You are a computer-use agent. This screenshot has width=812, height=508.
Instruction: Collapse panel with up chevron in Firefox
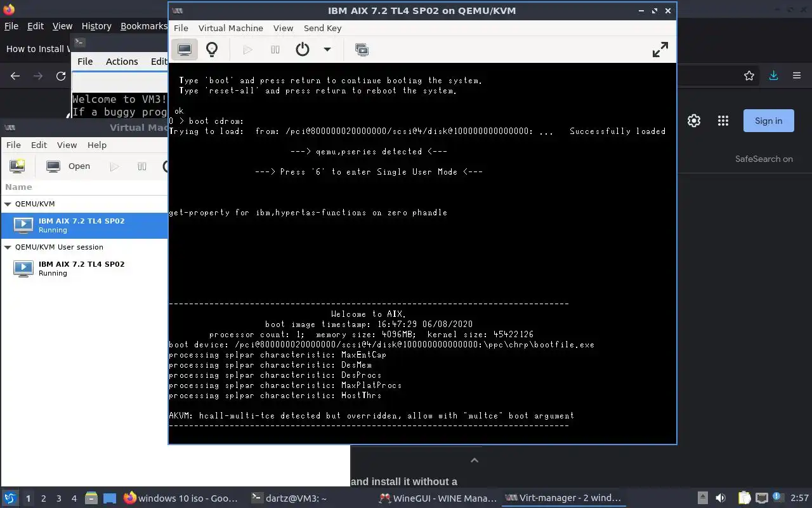click(474, 460)
